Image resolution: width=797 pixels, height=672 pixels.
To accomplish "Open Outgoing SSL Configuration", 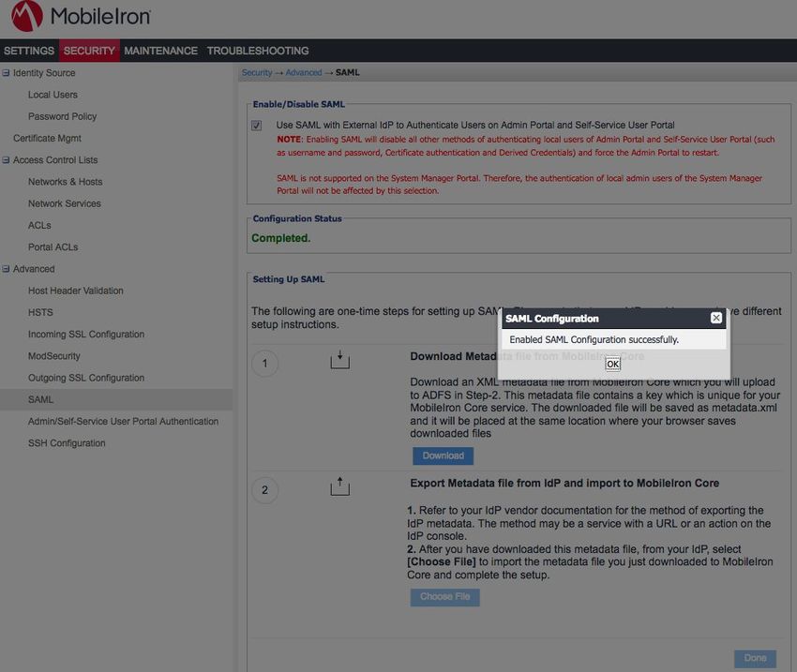I will pyautogui.click(x=86, y=378).
